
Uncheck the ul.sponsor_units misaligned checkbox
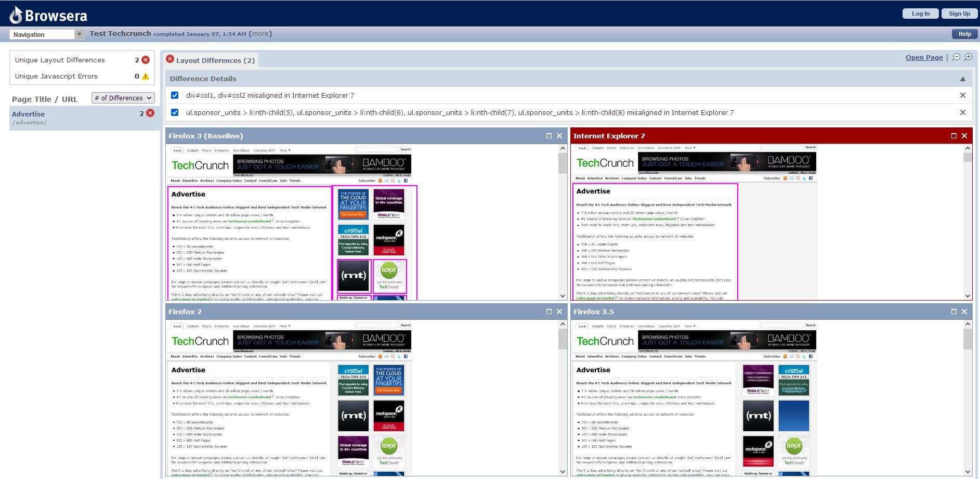point(175,112)
